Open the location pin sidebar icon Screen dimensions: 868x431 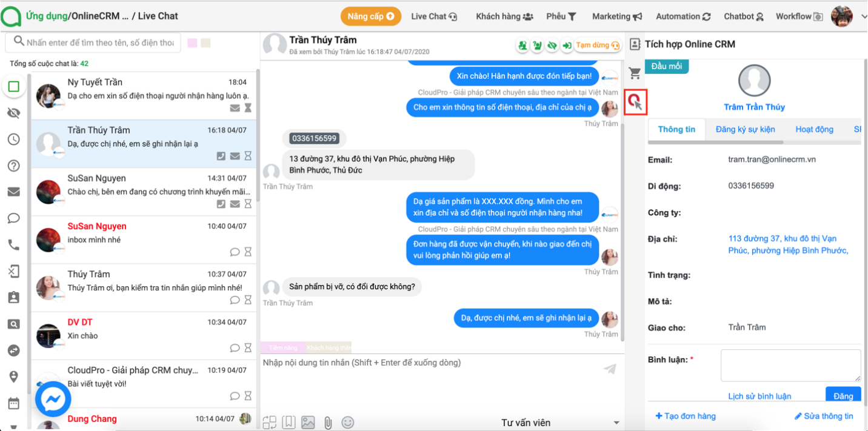[14, 377]
